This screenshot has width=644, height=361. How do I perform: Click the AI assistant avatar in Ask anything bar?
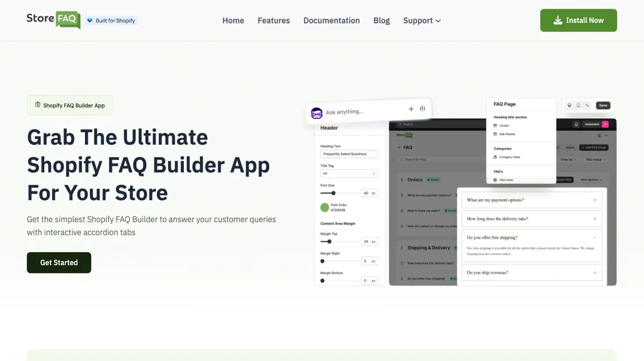tap(317, 113)
